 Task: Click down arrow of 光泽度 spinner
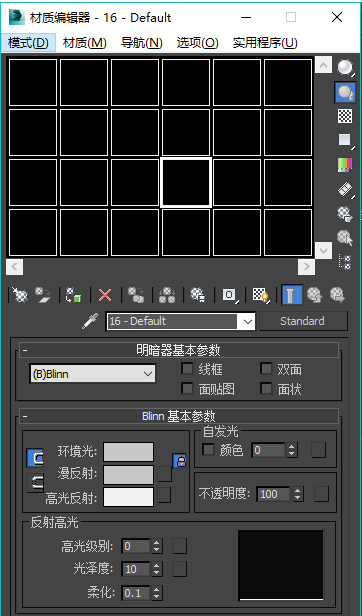point(156,572)
